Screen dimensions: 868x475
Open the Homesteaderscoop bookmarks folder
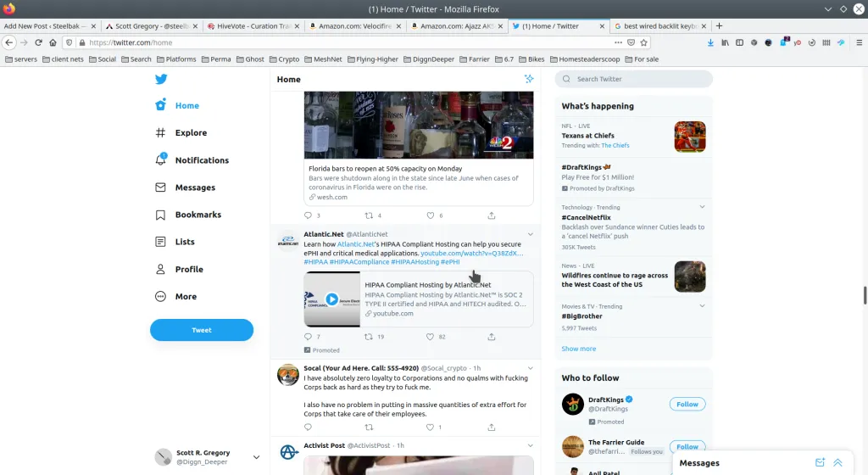585,59
